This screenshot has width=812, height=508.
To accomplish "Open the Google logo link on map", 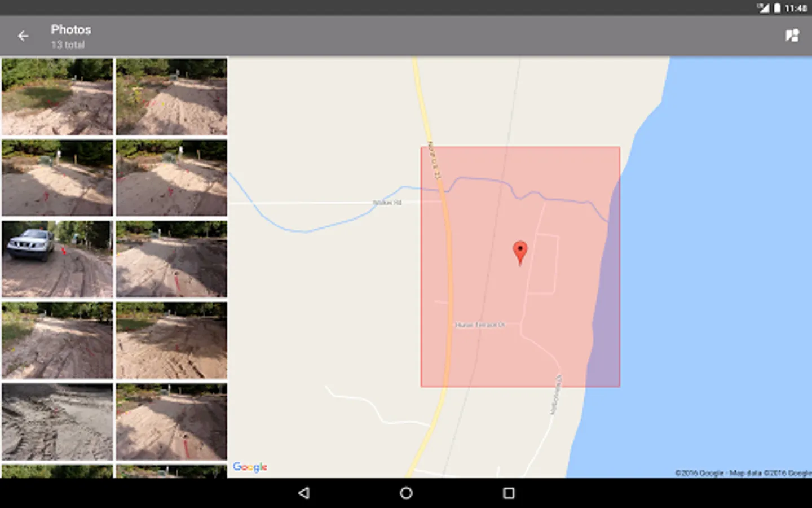I will (250, 467).
